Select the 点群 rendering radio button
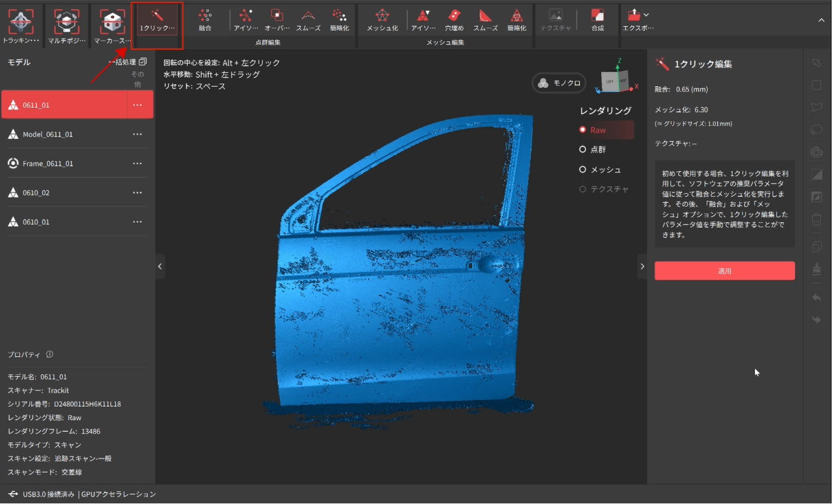Viewport: 832px width, 504px height. click(583, 150)
